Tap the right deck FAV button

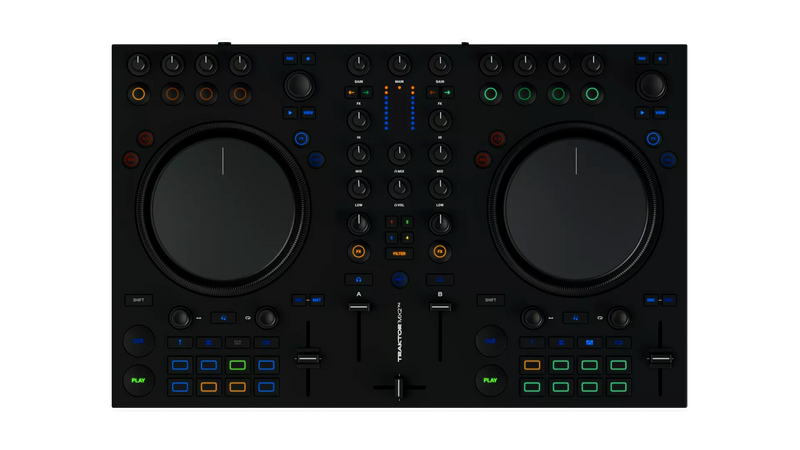(x=642, y=59)
